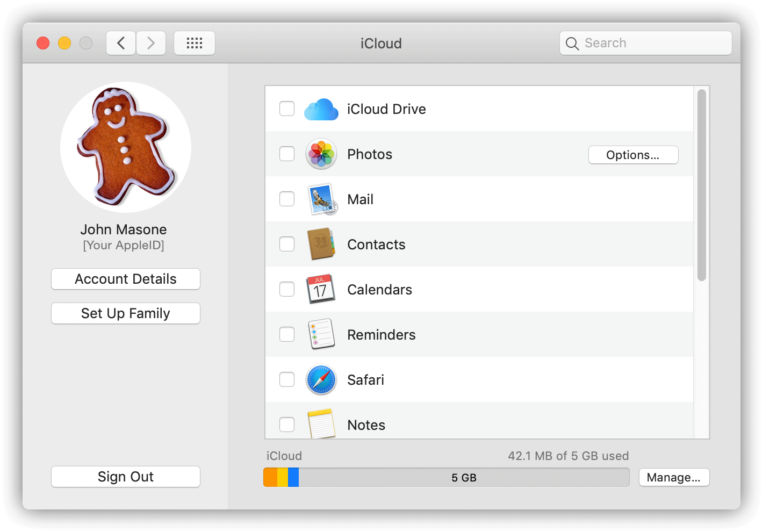Minimize the window with yellow button
This screenshot has height=532, width=763.
coord(64,43)
